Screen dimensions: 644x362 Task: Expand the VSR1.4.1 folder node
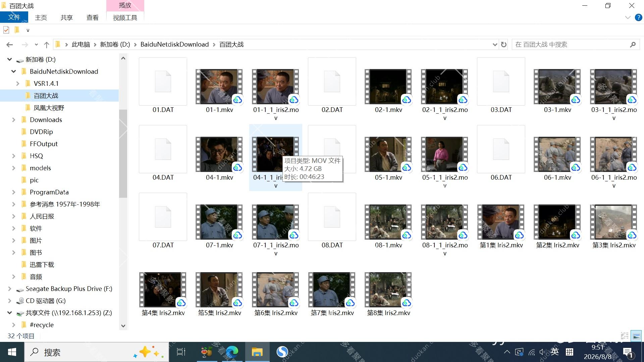[x=18, y=83]
